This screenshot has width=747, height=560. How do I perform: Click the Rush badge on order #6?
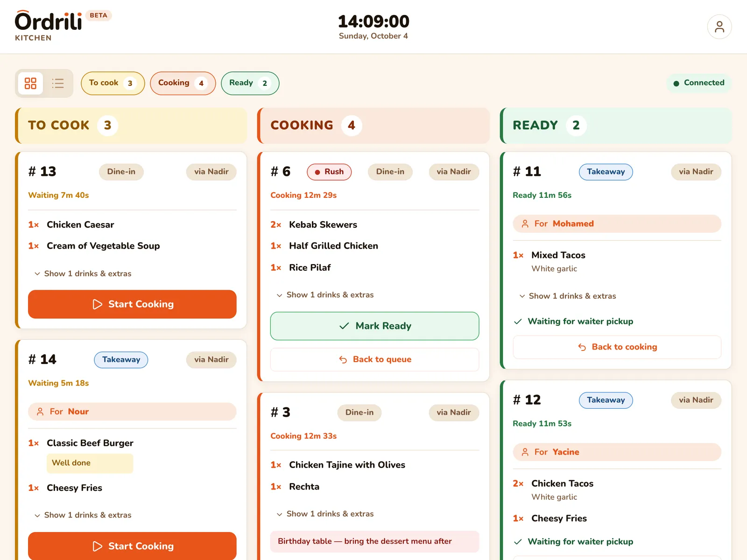click(329, 172)
